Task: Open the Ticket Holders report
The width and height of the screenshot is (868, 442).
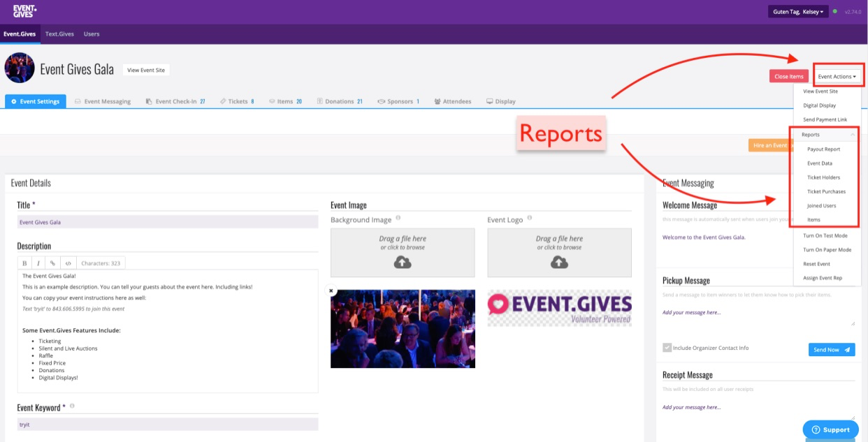Action: [823, 177]
